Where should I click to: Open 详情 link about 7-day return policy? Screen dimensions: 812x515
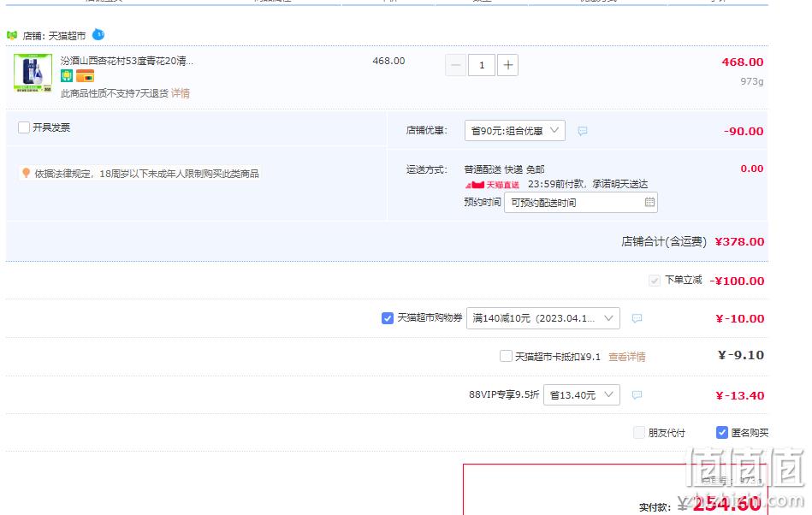(x=181, y=93)
